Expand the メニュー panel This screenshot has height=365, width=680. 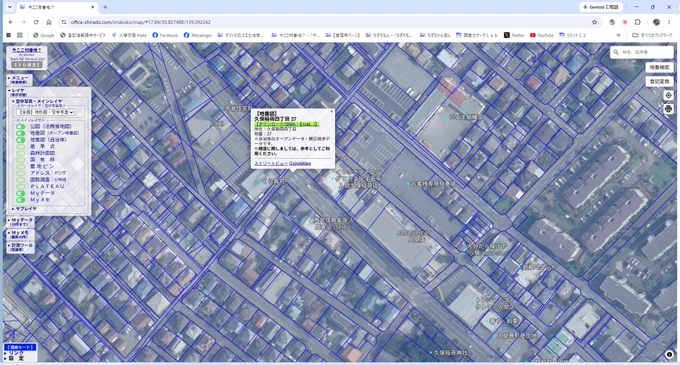tap(19, 79)
